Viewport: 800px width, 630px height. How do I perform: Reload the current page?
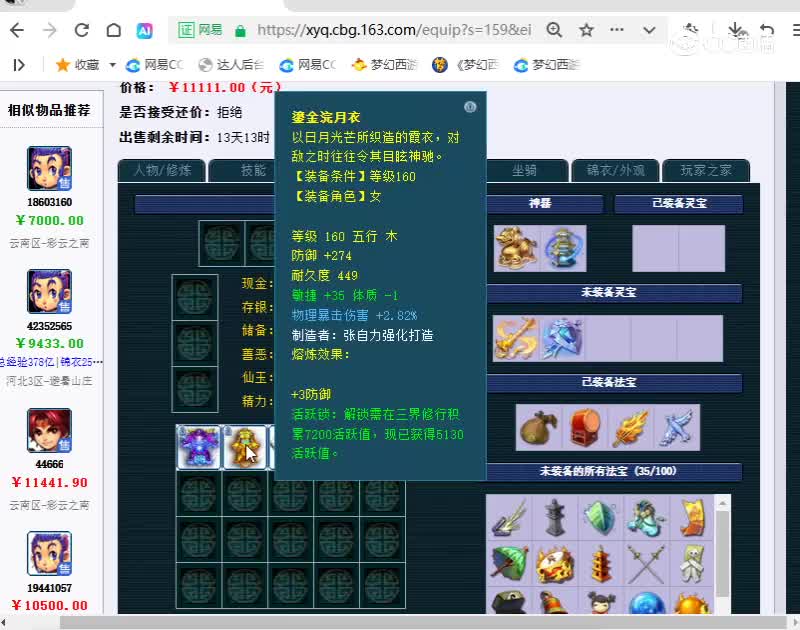[82, 31]
